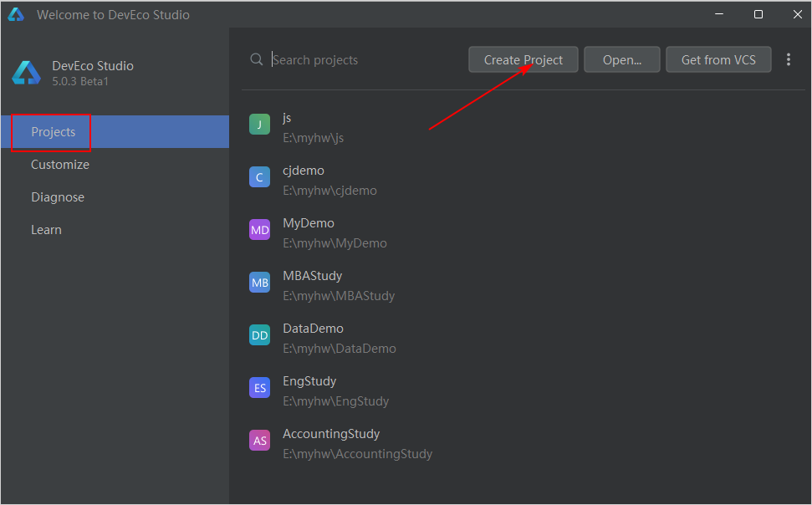Open the js project name
Image resolution: width=812 pixels, height=505 pixels.
(287, 118)
